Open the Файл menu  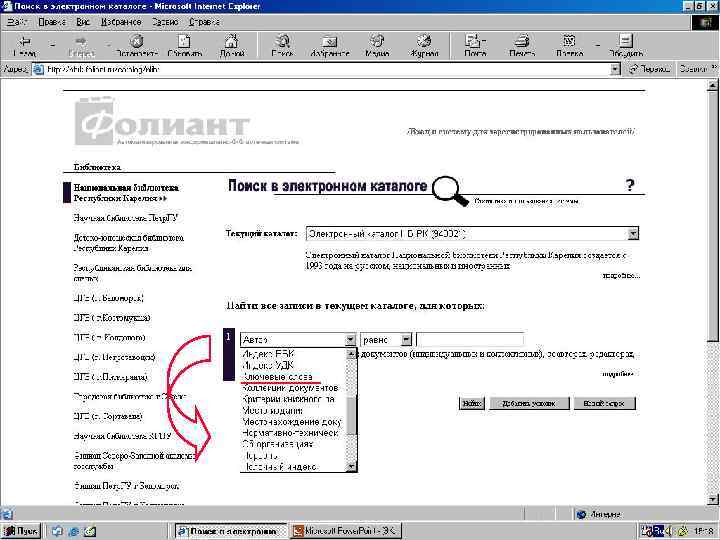17,22
